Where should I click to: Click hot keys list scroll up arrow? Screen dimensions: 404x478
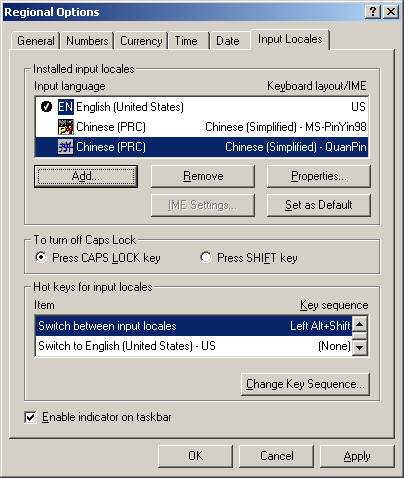coord(360,324)
